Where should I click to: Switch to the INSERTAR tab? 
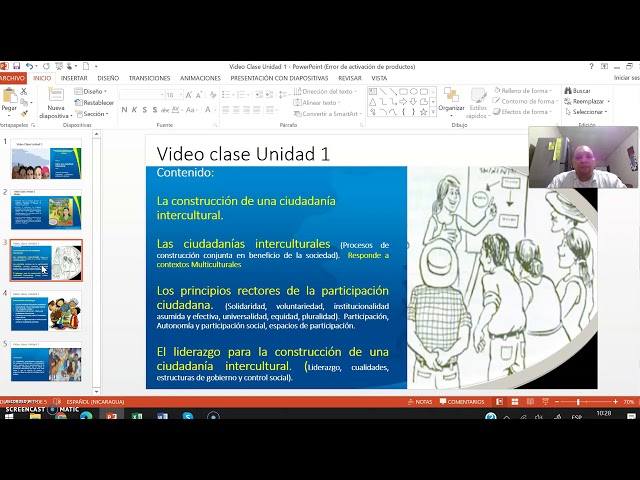point(74,78)
